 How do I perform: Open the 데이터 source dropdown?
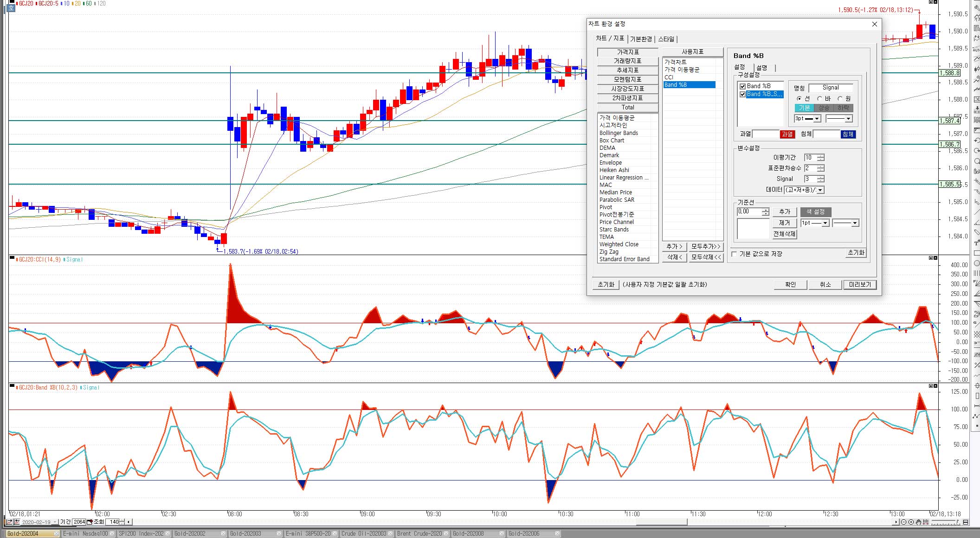click(x=820, y=190)
